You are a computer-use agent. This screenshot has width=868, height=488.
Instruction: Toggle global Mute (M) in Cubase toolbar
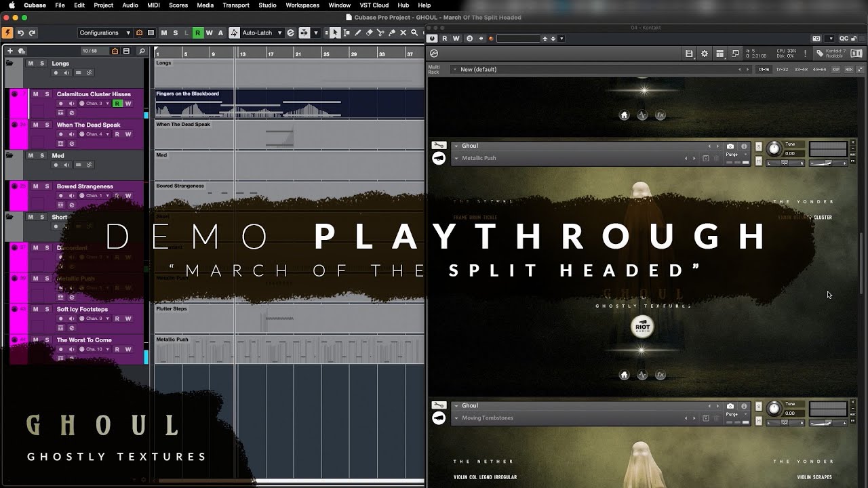coord(165,33)
